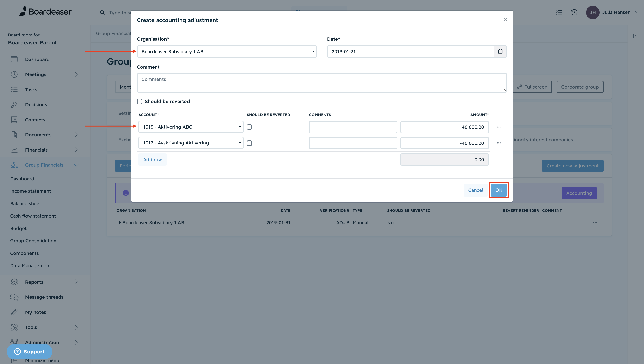This screenshot has height=364, width=644.
Task: Open the 1017 - Avskrivning Aktivering account dropdown
Action: (191, 143)
